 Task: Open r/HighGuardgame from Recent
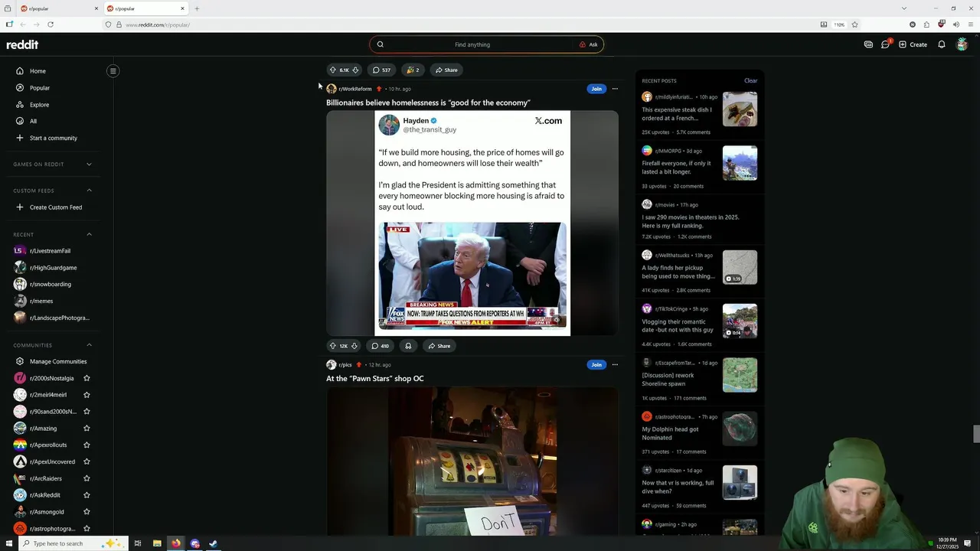pyautogui.click(x=52, y=268)
